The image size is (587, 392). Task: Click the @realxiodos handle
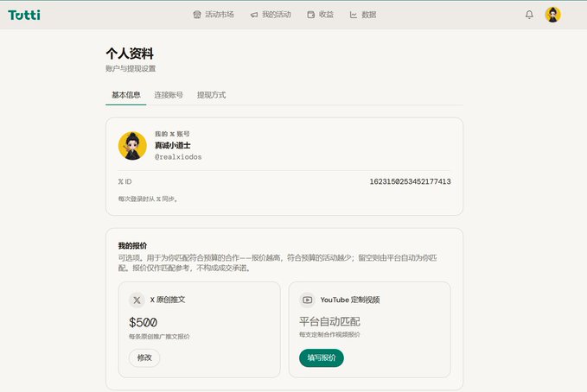pyautogui.click(x=178, y=157)
